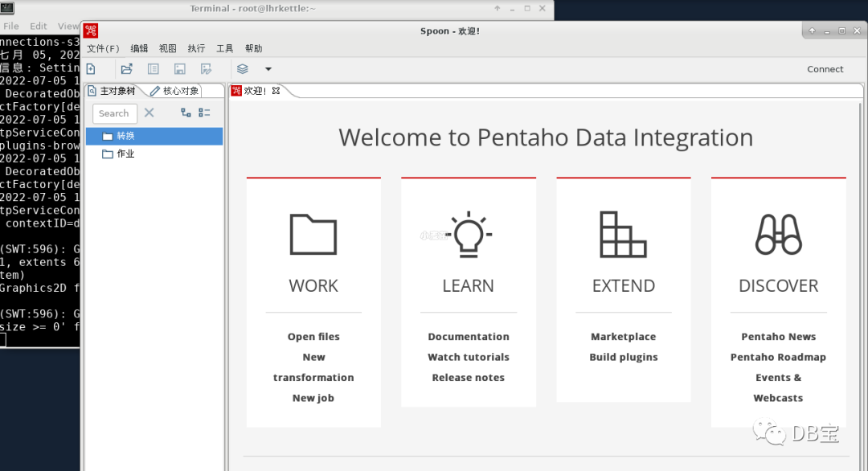The height and width of the screenshot is (471, 868).
Task: Close the 欢迎! tab
Action: click(x=276, y=91)
